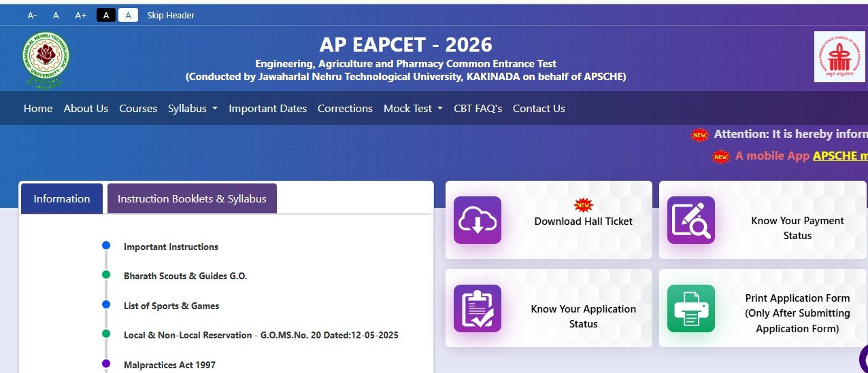The image size is (868, 373).
Task: Expand the Syllabus dropdown menu
Action: [193, 108]
